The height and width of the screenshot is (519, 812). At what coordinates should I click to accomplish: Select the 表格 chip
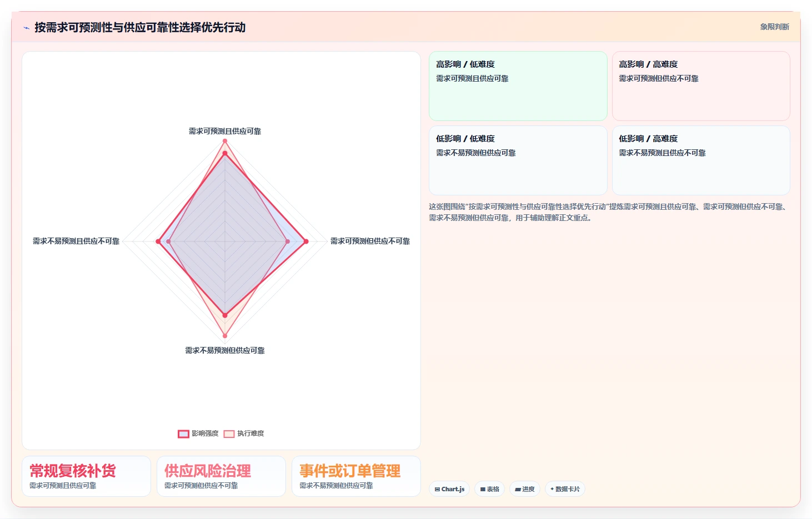point(489,489)
